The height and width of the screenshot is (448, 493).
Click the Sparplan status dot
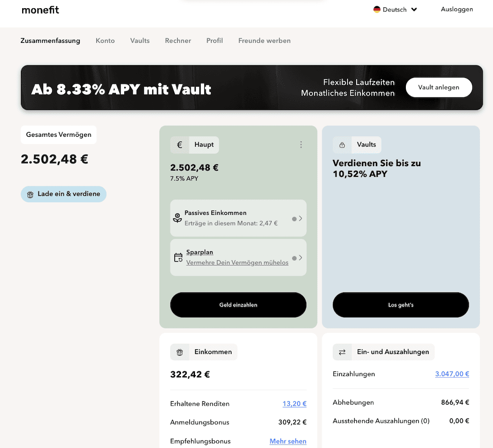click(294, 258)
